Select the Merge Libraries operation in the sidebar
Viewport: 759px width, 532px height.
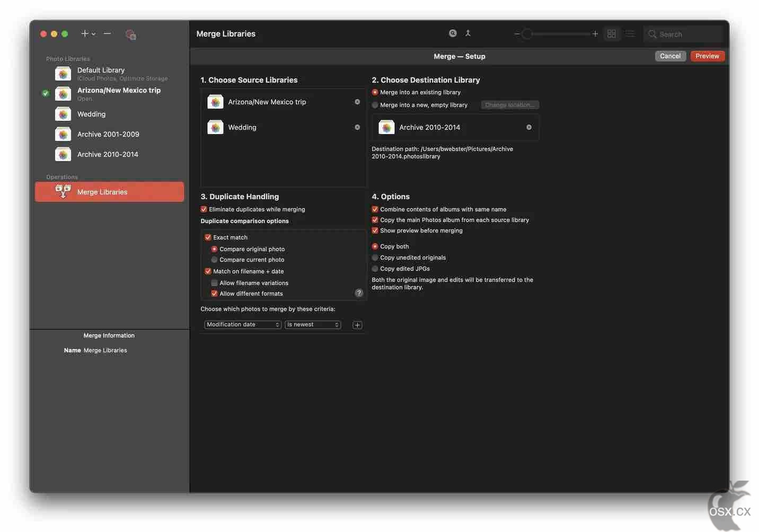(110, 192)
